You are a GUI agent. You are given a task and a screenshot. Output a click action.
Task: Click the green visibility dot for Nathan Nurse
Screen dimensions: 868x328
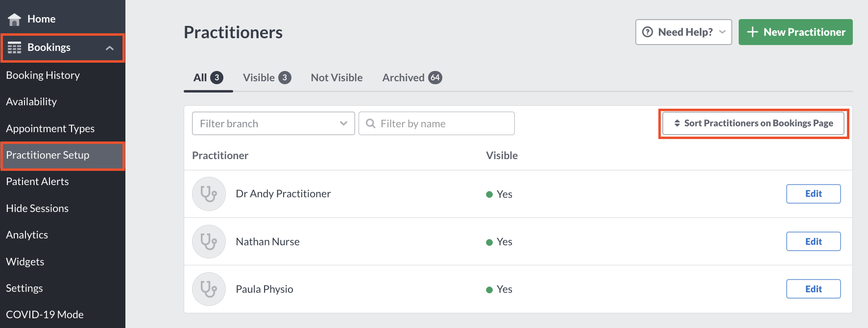click(x=488, y=242)
